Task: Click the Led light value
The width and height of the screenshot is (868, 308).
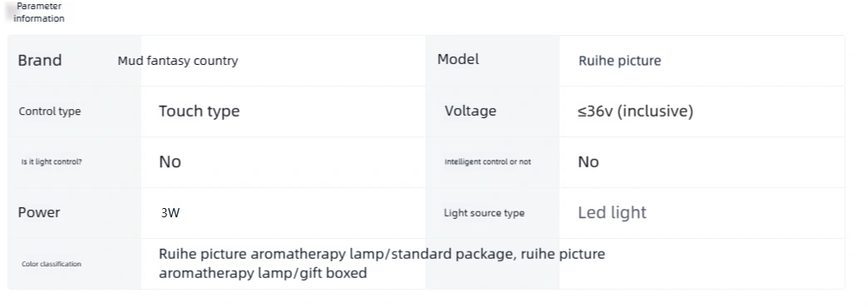Action: pyautogui.click(x=612, y=213)
